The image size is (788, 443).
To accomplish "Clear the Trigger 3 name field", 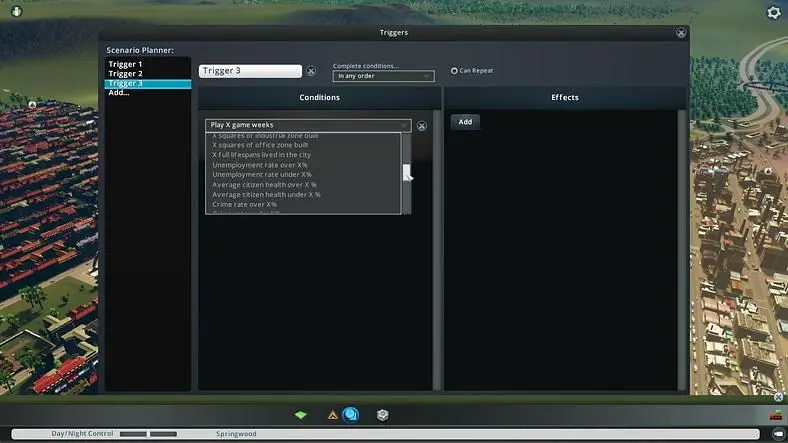I will (x=311, y=71).
